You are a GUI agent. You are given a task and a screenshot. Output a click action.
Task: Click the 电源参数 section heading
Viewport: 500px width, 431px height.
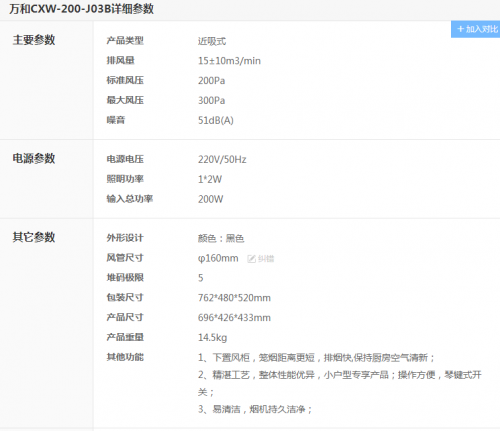34,158
